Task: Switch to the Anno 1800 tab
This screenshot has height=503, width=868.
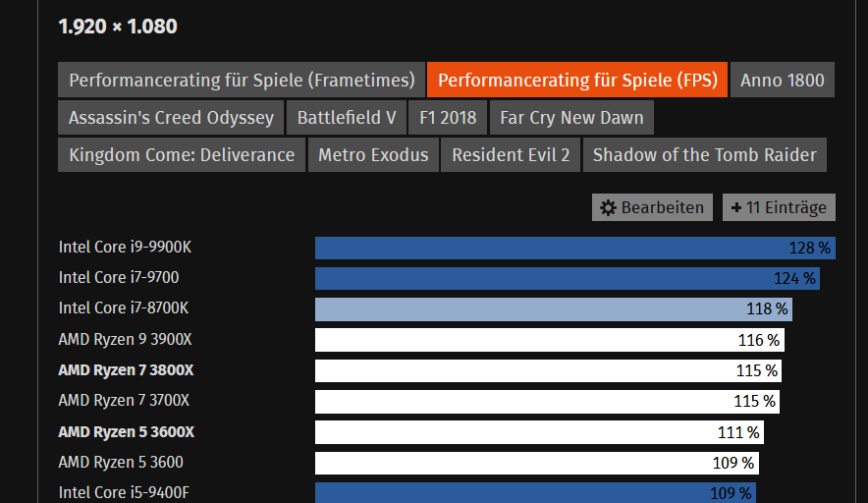Action: click(783, 80)
